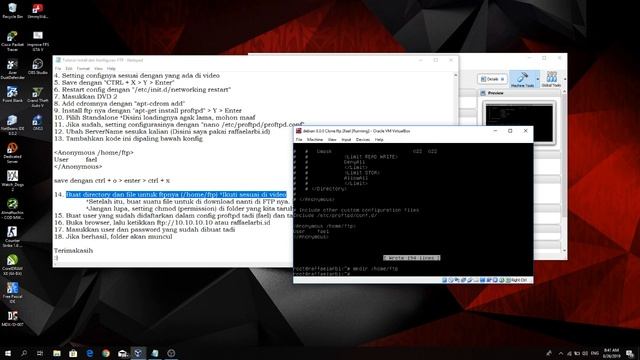Open File menu in Notepad
The height and width of the screenshot is (360, 640).
(x=58, y=69)
